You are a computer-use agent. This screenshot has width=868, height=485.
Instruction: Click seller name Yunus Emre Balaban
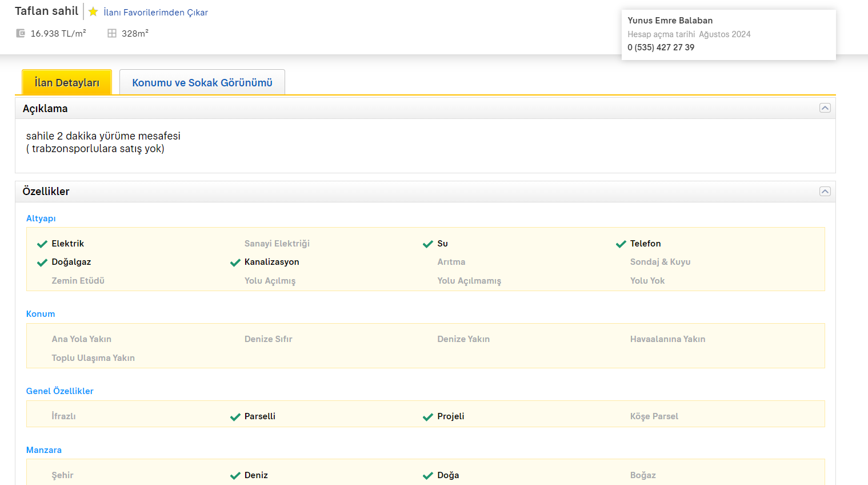click(x=670, y=21)
